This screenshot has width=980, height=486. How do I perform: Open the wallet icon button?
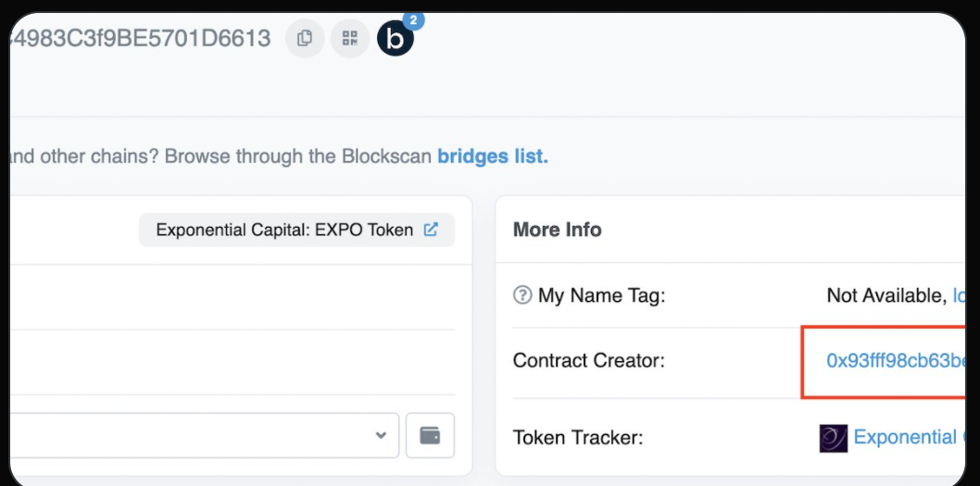430,435
